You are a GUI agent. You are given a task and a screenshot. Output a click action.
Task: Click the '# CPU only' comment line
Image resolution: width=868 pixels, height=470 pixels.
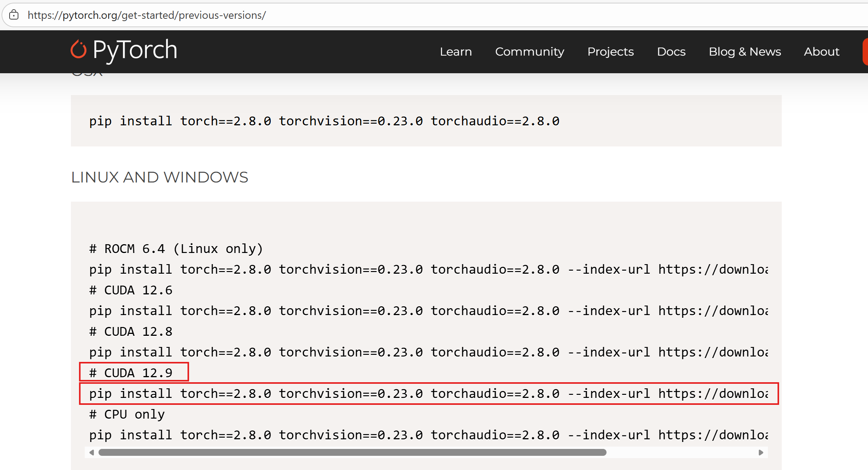(127, 414)
